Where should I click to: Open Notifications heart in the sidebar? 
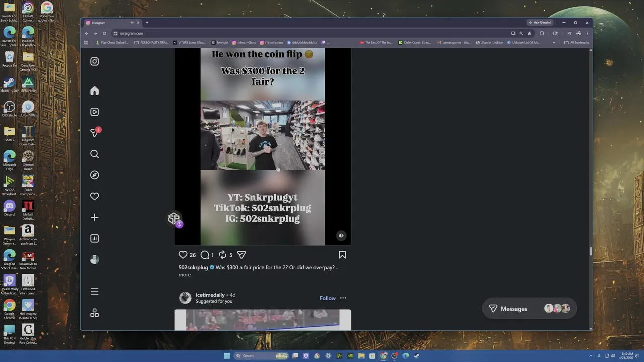(94, 196)
